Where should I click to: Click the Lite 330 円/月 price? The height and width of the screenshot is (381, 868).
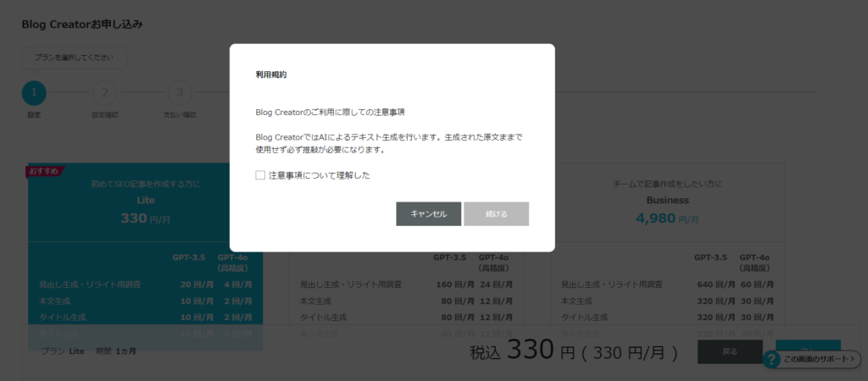[146, 218]
